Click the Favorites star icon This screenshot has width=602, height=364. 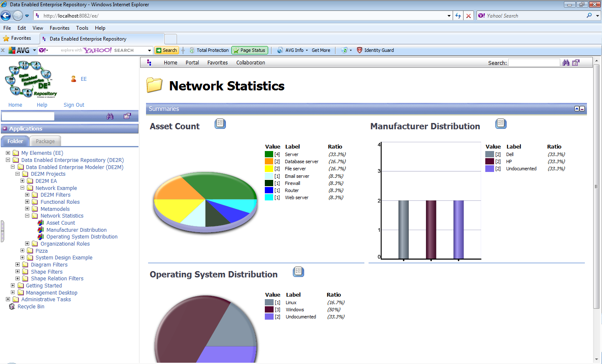6,38
